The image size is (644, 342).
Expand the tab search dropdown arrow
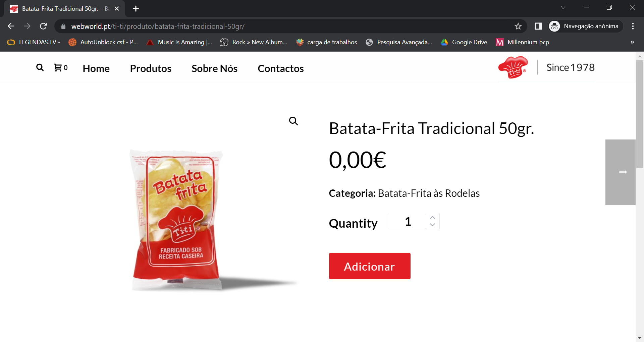click(563, 7)
